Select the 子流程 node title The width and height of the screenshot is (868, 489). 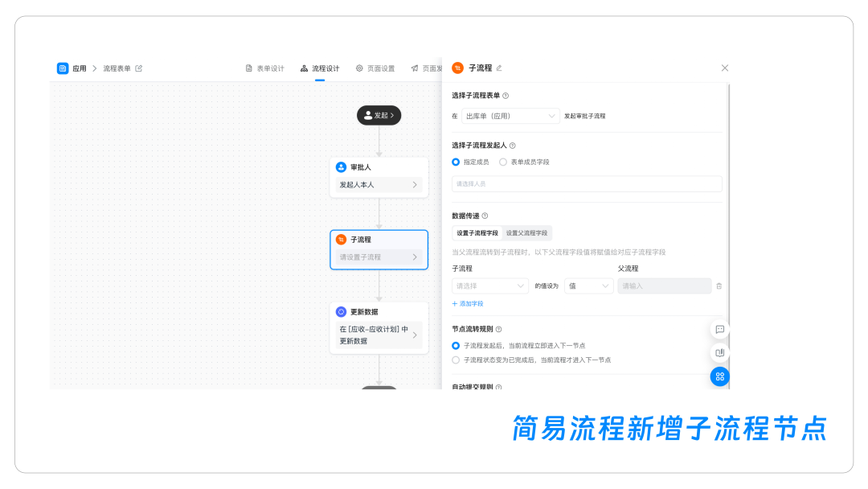pos(360,239)
